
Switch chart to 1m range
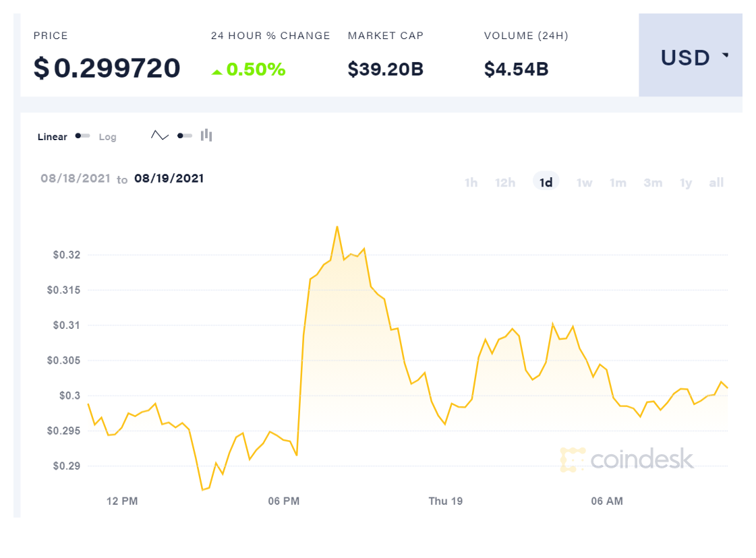(x=618, y=183)
